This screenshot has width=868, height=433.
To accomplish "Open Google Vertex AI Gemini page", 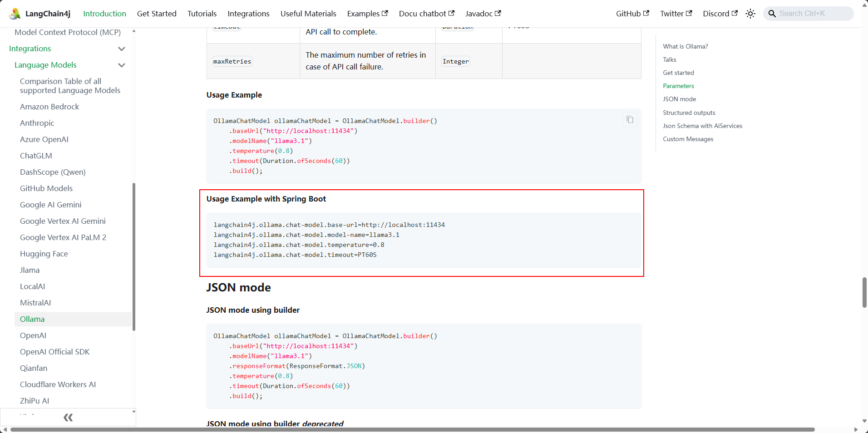I will click(x=63, y=221).
